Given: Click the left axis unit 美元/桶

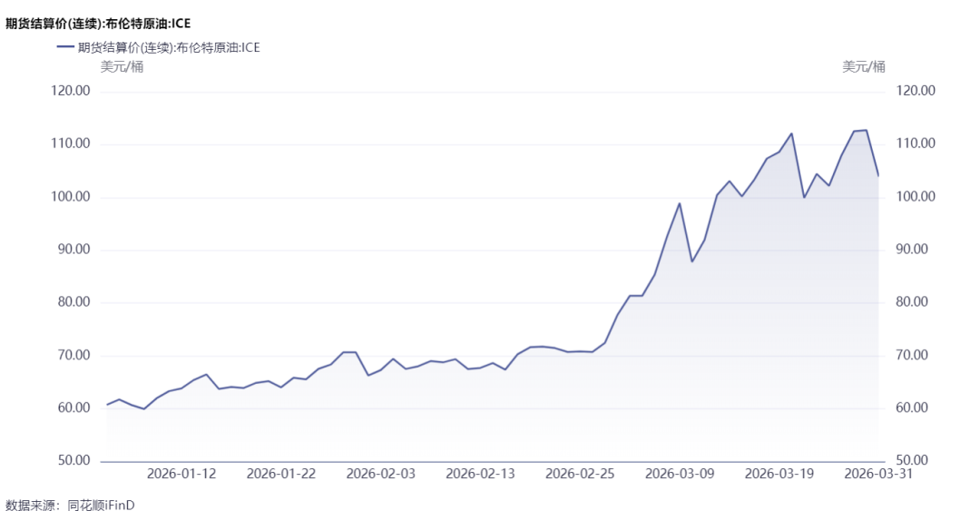Looking at the screenshot, I should [x=122, y=67].
